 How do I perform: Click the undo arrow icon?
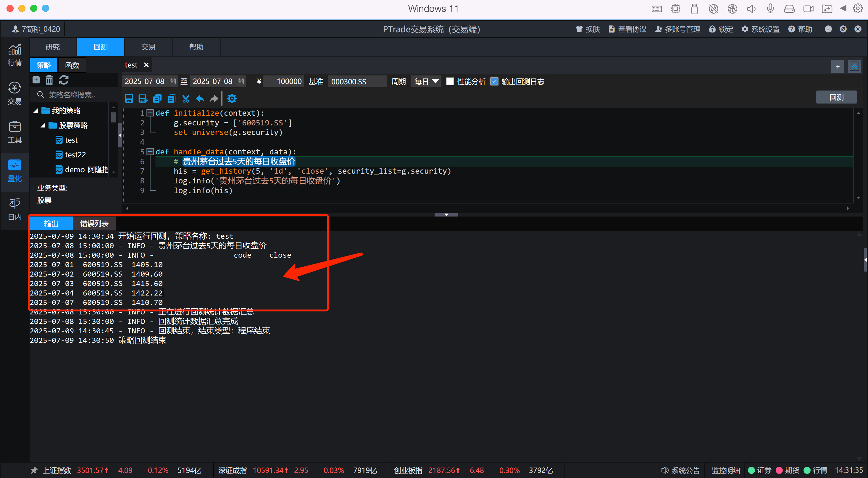tap(200, 98)
